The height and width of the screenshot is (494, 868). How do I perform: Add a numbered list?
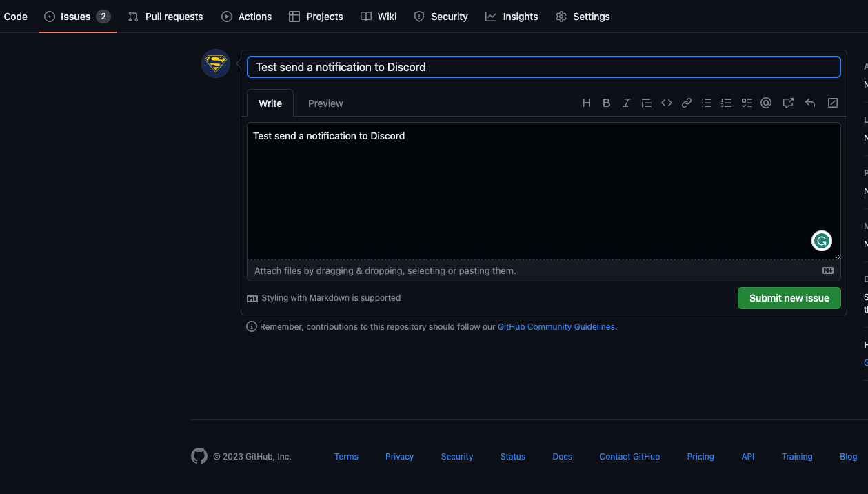(726, 102)
